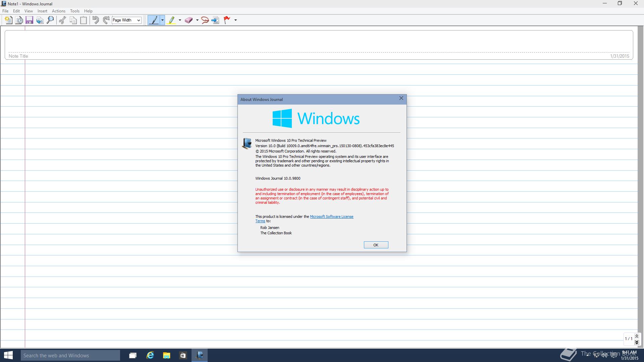Open Find using the magnifying glass icon
The image size is (644, 362).
(50, 20)
